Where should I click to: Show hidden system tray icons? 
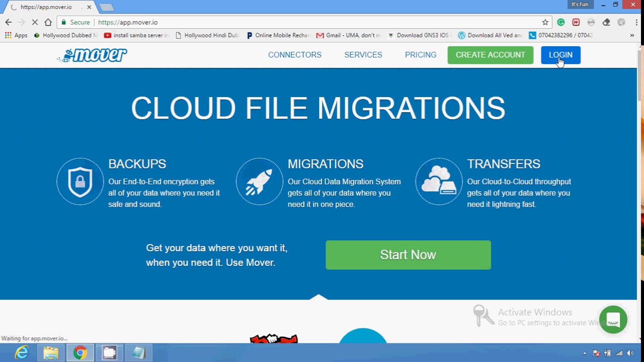coord(585,353)
